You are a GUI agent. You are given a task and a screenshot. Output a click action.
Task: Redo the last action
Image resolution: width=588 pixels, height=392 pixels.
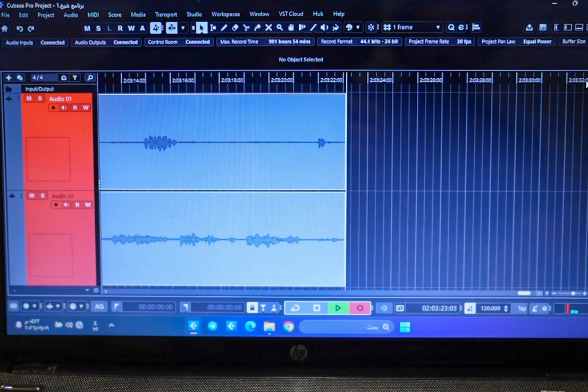click(31, 29)
